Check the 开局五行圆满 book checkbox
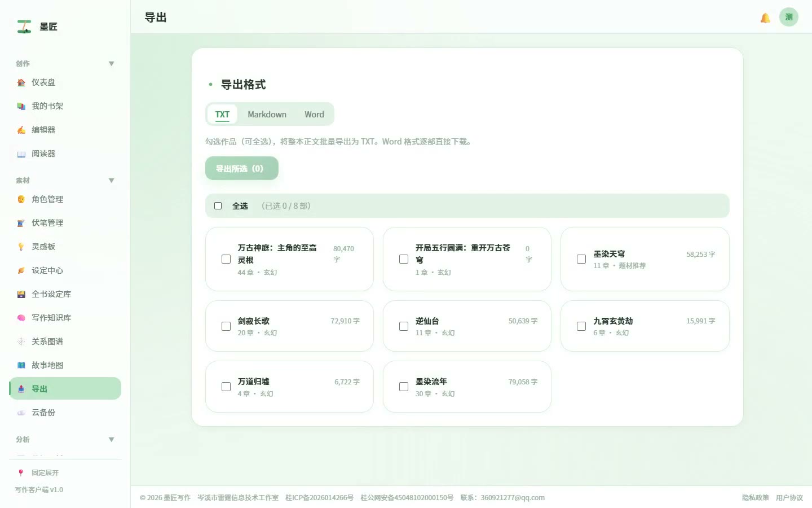 pos(404,259)
